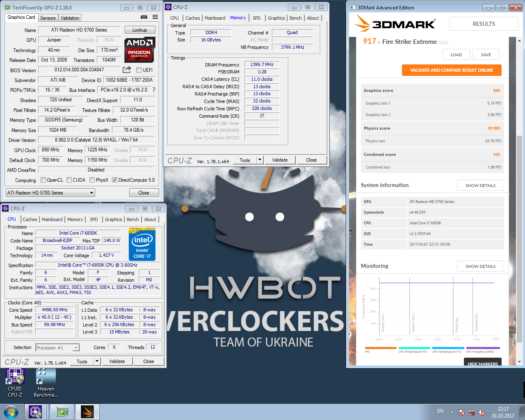The image size is (525, 420).
Task: Click the FPS orange legend bar
Action: [380, 348]
